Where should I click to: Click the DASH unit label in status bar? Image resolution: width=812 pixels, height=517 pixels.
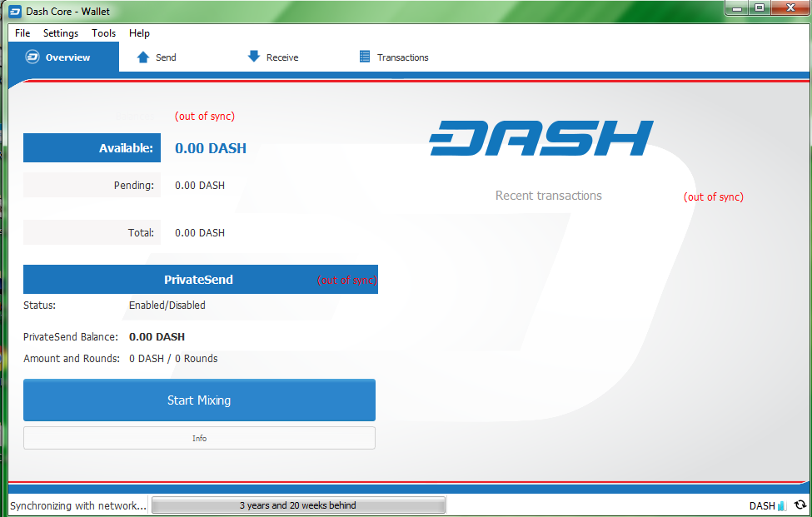[762, 505]
